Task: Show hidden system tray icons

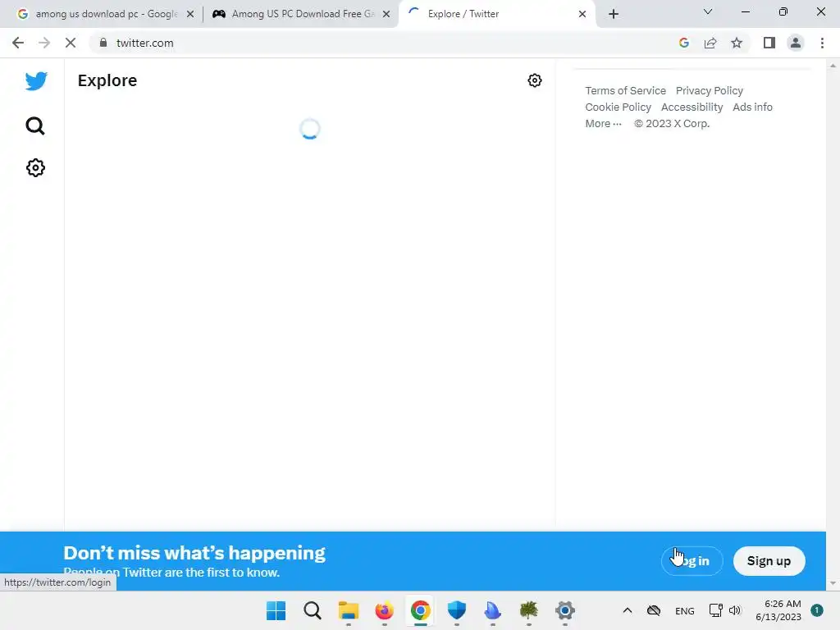Action: point(628,610)
